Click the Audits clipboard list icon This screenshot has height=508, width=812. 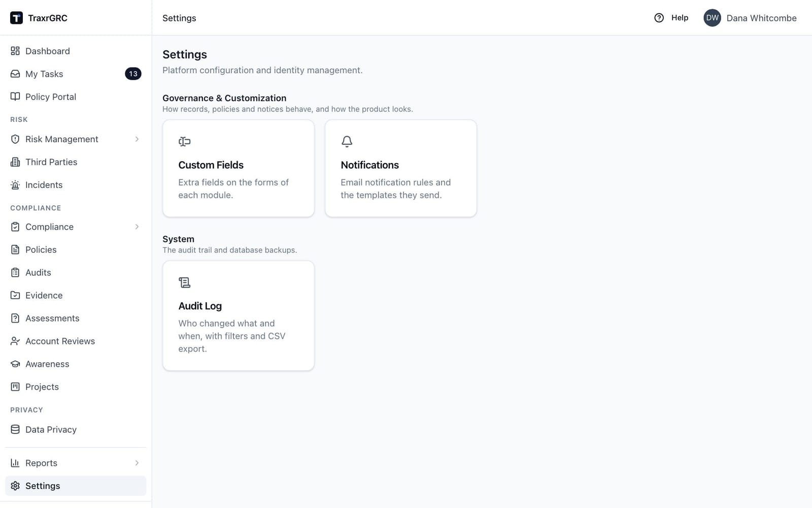15,272
